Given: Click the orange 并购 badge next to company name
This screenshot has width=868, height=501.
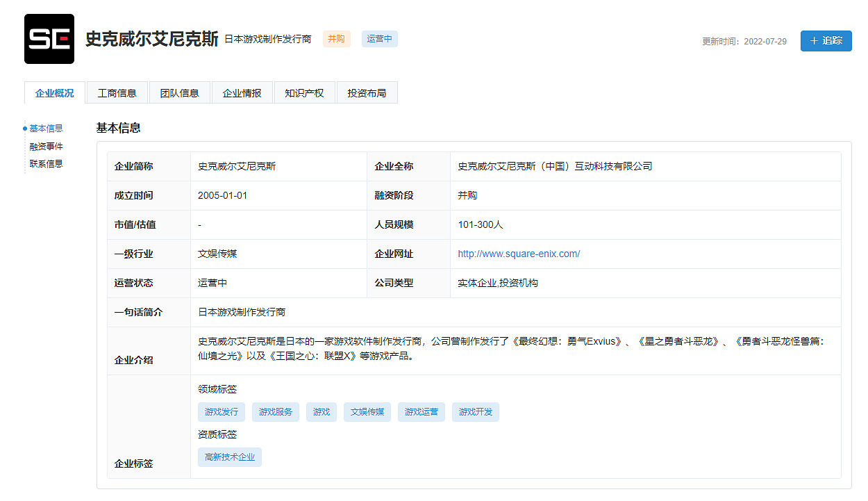Looking at the screenshot, I should (x=336, y=39).
